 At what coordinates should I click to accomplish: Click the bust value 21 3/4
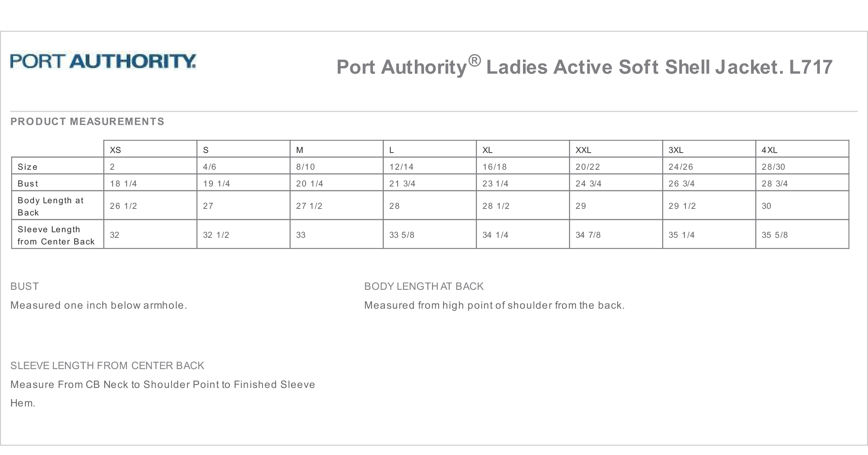click(x=402, y=184)
